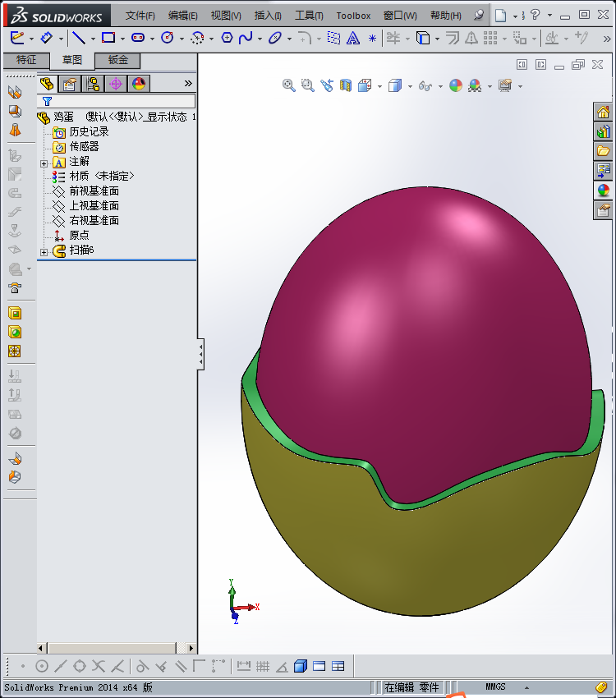
Task: Open Design Library task pane tab
Action: pos(603,131)
